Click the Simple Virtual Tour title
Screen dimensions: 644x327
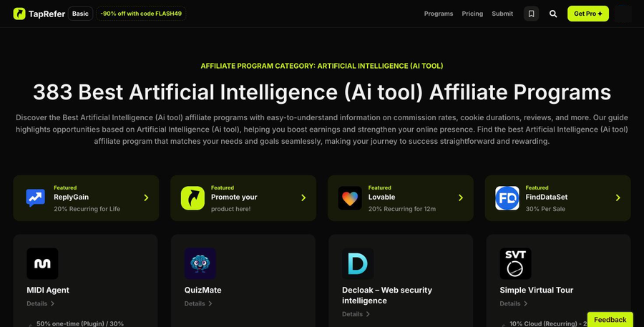point(537,290)
